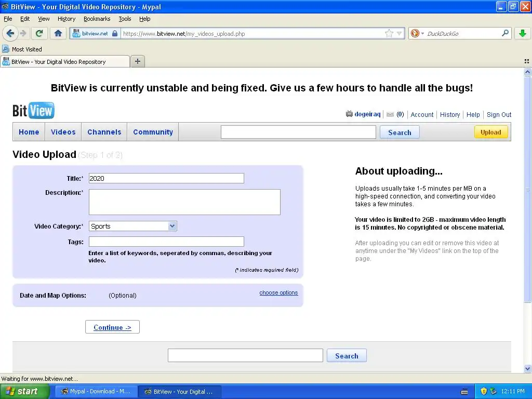Click the page scrollbar down arrow
The width and height of the screenshot is (532, 399).
tap(527, 368)
